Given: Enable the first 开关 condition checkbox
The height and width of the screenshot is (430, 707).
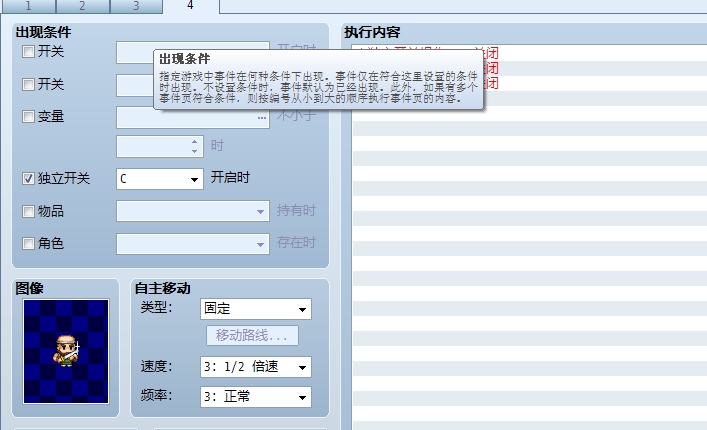Looking at the screenshot, I should 28,51.
